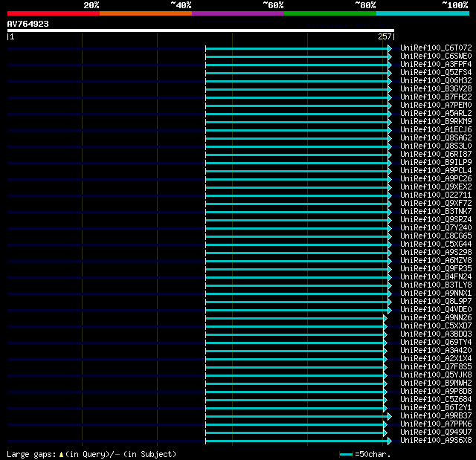Click the UniRef100_B6T2Y1 label
The width and height of the screenshot is (476, 460).
tap(436, 408)
